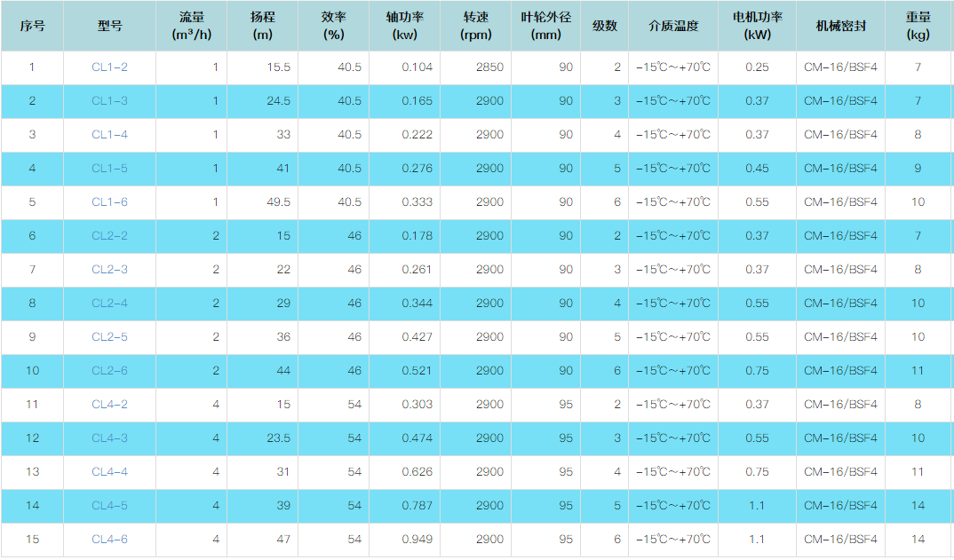Select the 扬程 (m) column header
Screen dimensions: 954x560
pyautogui.click(x=262, y=26)
